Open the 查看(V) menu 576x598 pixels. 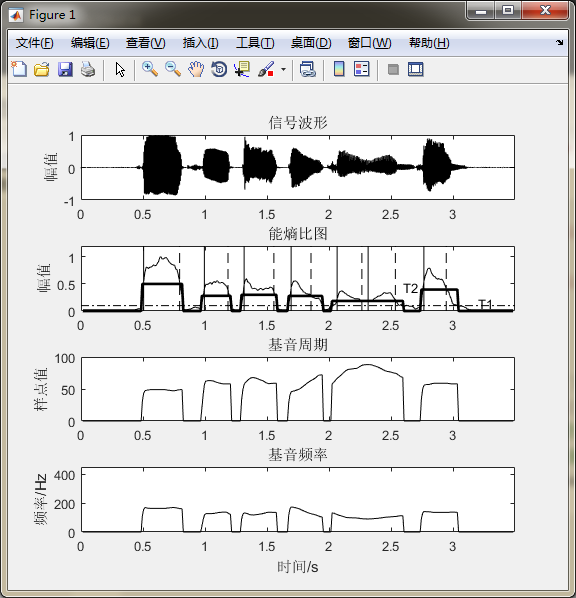click(146, 43)
